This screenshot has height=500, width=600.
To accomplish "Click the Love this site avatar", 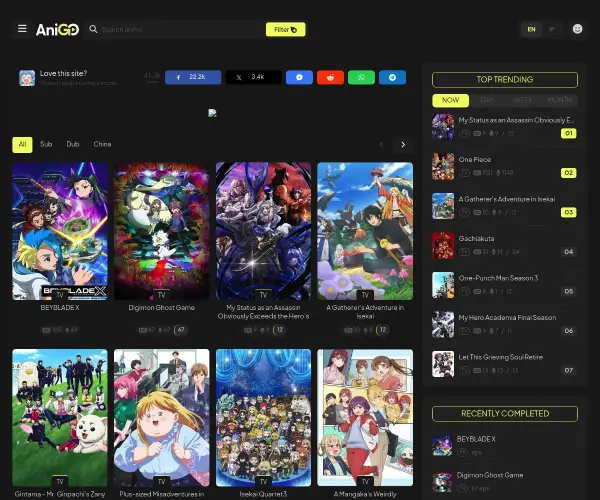I will coord(27,78).
